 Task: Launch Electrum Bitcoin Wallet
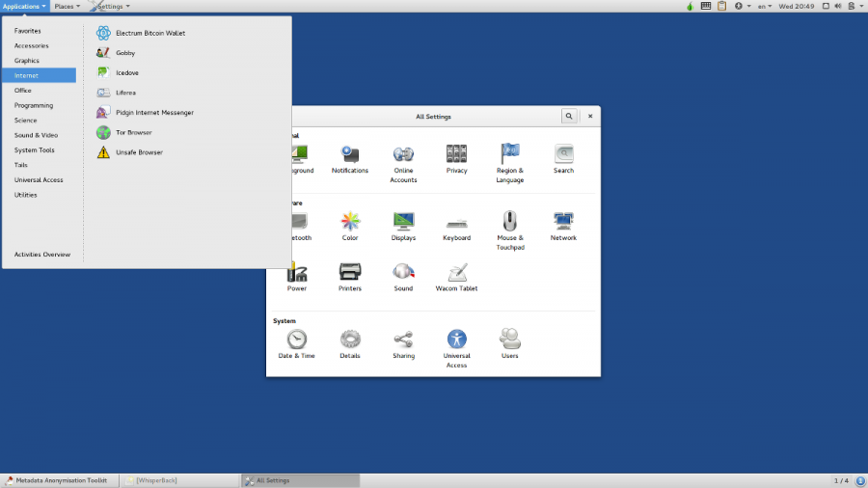pyautogui.click(x=149, y=33)
